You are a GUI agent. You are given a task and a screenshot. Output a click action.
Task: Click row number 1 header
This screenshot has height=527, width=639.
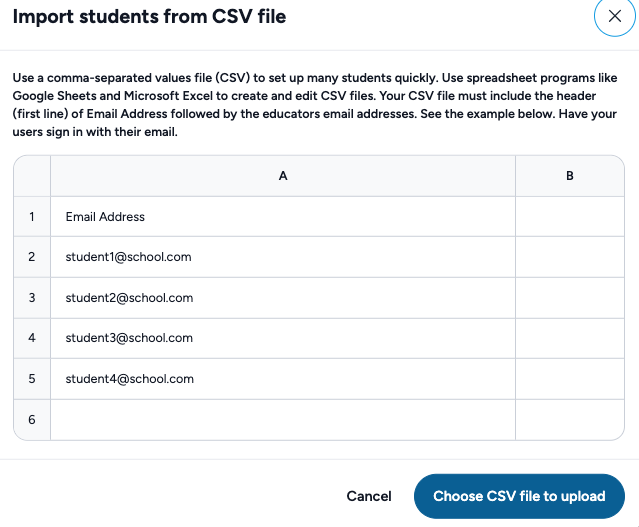coord(32,216)
